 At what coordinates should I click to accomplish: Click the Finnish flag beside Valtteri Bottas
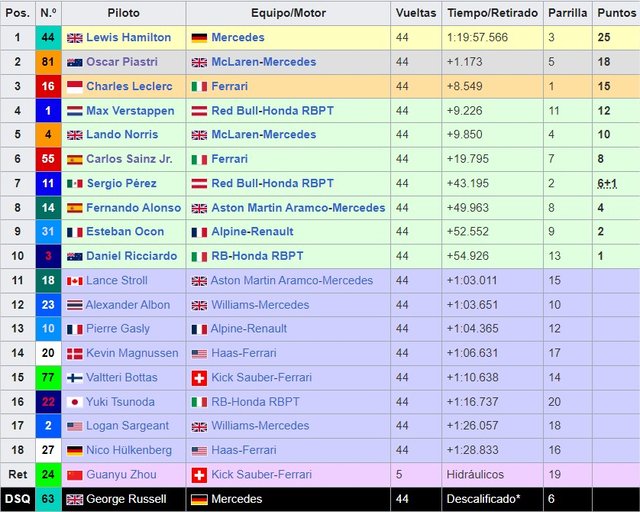pyautogui.click(x=75, y=378)
